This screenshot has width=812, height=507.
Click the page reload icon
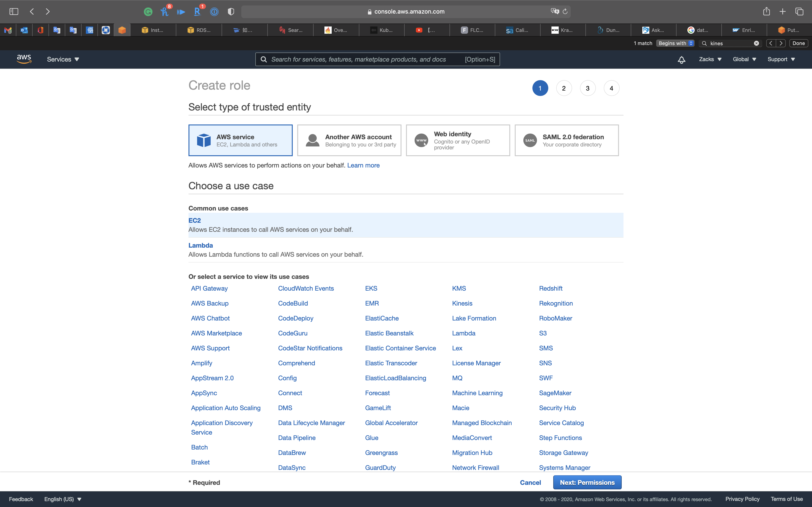pos(565,11)
